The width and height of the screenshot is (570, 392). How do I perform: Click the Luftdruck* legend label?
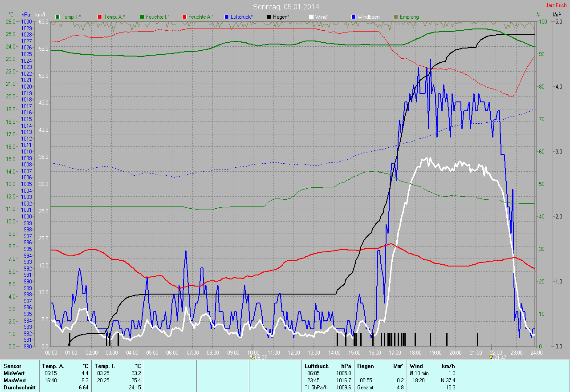tap(242, 17)
